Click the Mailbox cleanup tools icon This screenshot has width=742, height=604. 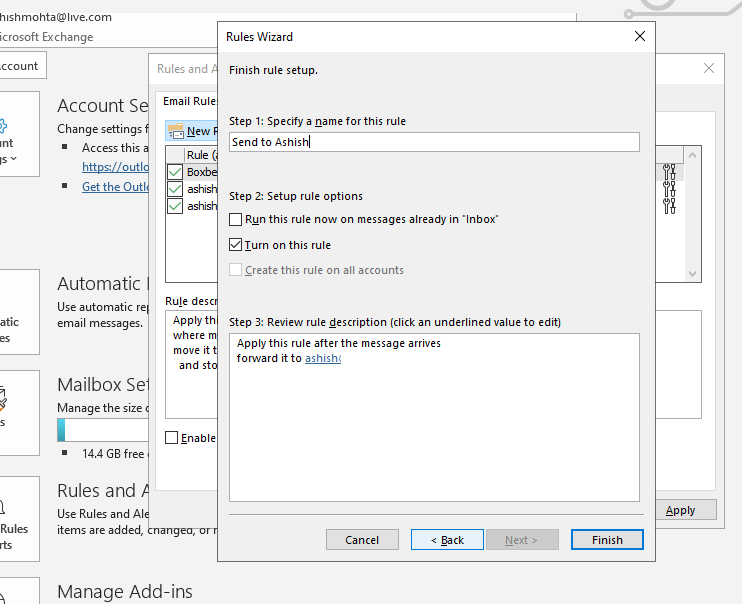2,399
